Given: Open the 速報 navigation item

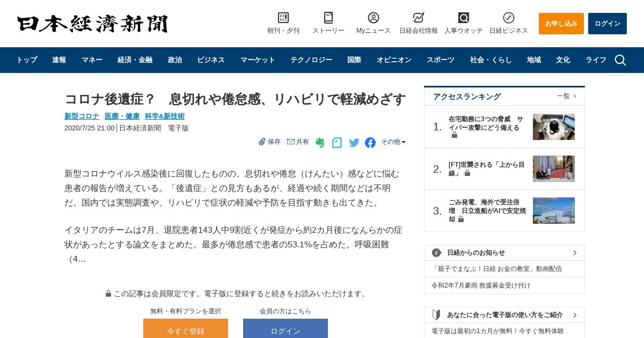Looking at the screenshot, I should pos(59,60).
